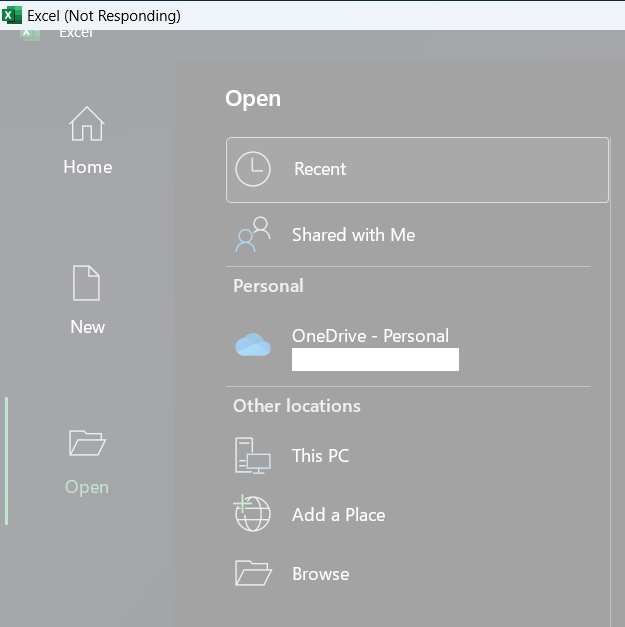Click the Excel logo in title bar

click(x=12, y=15)
